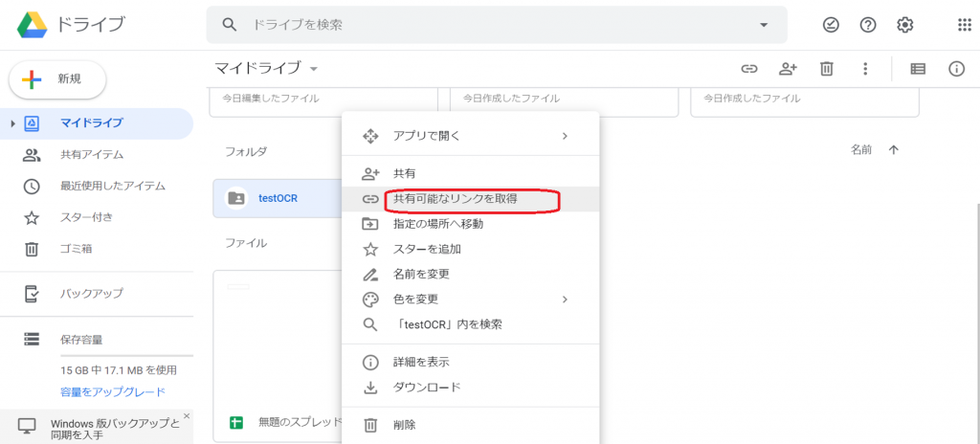Expand the マイドライブ header dropdown
This screenshot has height=444, width=980.
pyautogui.click(x=314, y=69)
